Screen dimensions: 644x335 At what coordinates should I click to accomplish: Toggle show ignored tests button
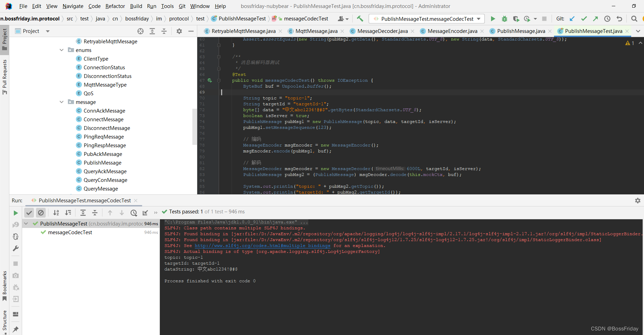41,213
